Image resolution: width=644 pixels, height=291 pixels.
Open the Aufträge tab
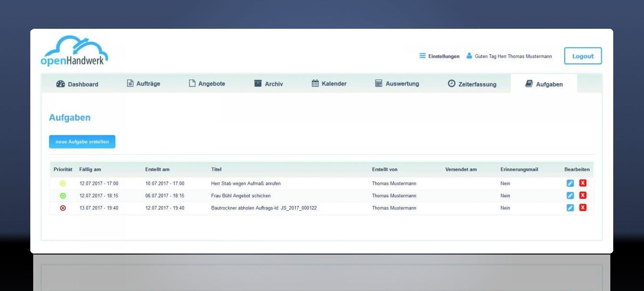[x=143, y=84]
